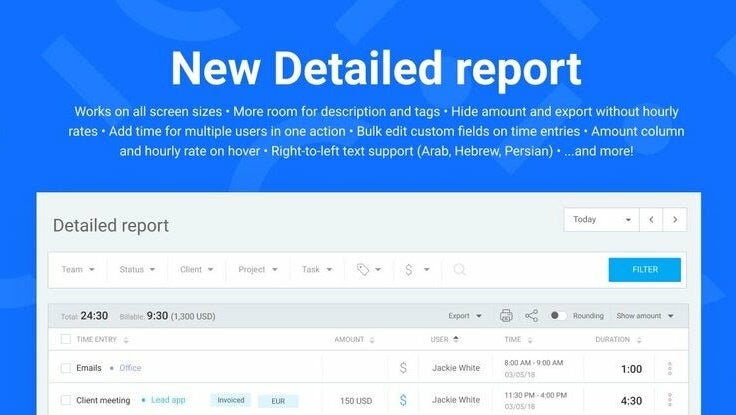Click the Billable 9:30 value
The height and width of the screenshot is (415, 736).
pos(157,315)
